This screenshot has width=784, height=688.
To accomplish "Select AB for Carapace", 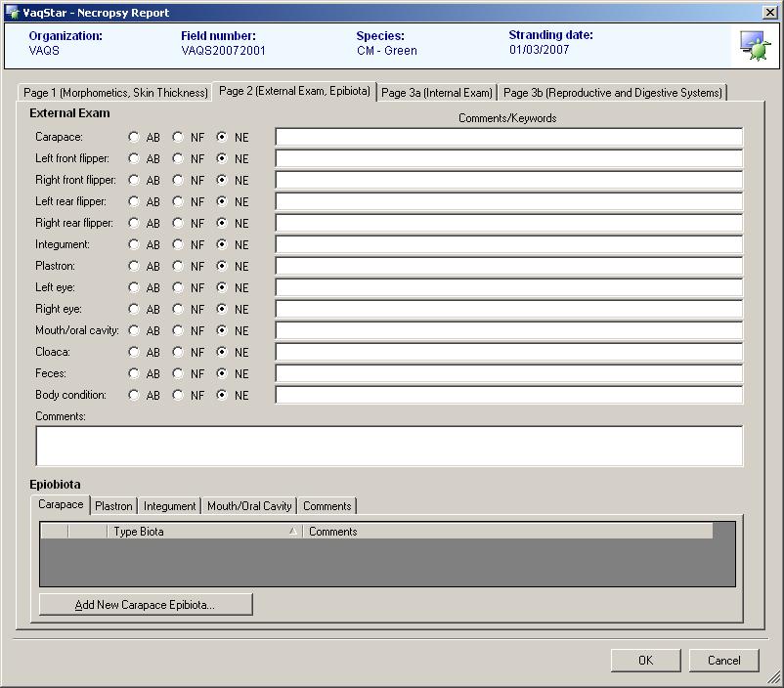I will point(134,137).
